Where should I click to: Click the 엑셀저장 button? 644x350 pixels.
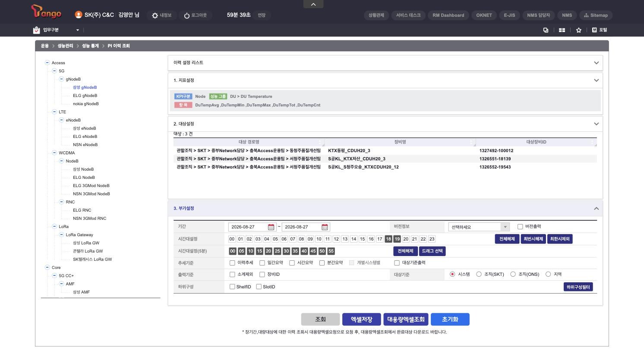(x=362, y=319)
